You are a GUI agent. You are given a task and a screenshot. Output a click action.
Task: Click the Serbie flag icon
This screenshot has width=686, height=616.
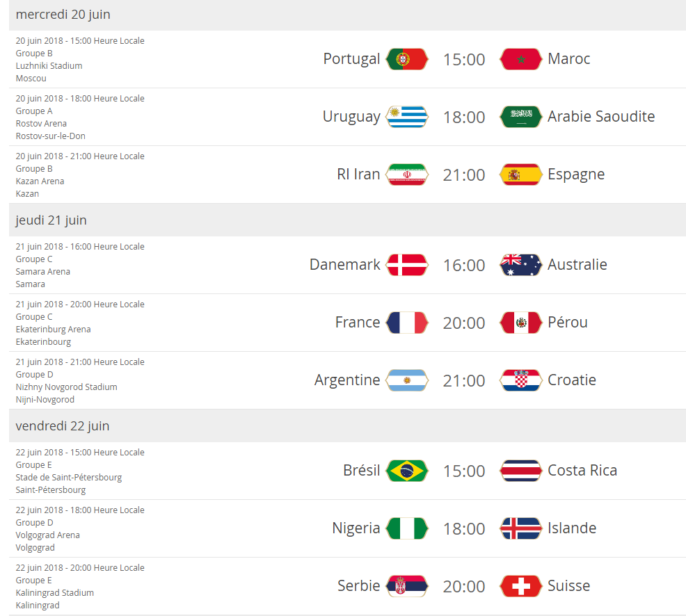pyautogui.click(x=407, y=586)
